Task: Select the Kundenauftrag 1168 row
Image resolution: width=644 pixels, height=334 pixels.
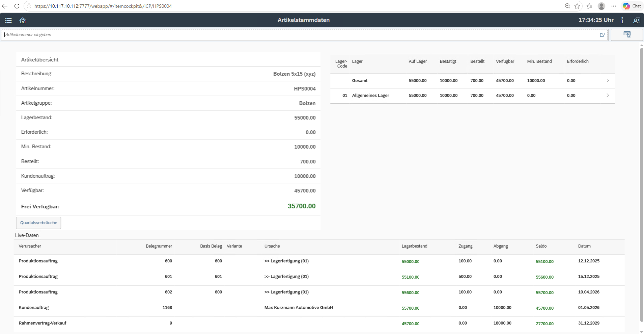Action: tap(319, 308)
